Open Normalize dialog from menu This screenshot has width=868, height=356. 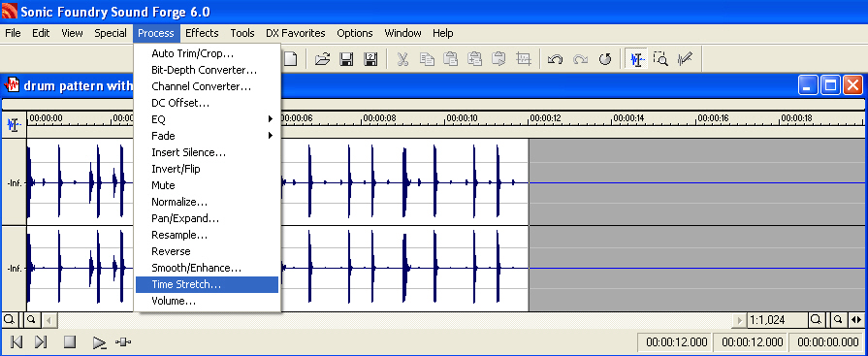(207, 202)
